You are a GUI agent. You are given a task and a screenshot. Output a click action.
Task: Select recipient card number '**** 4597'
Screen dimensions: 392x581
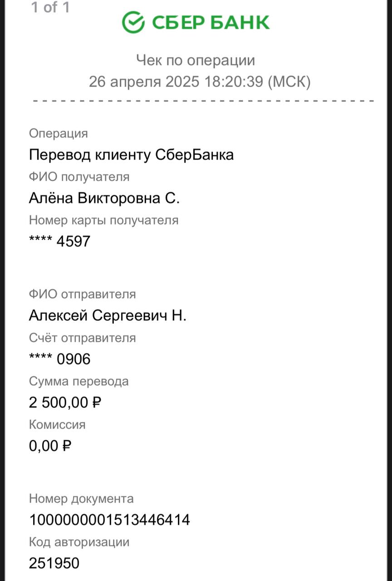(x=60, y=241)
